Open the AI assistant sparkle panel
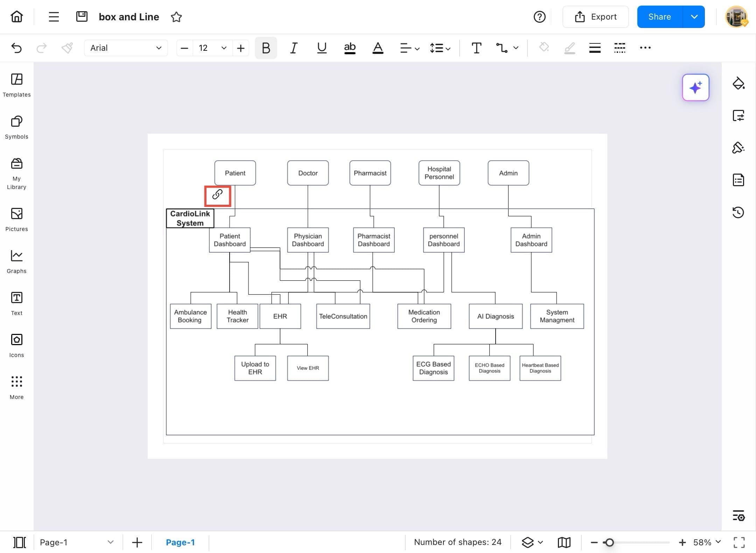This screenshot has width=756, height=553. 695,87
